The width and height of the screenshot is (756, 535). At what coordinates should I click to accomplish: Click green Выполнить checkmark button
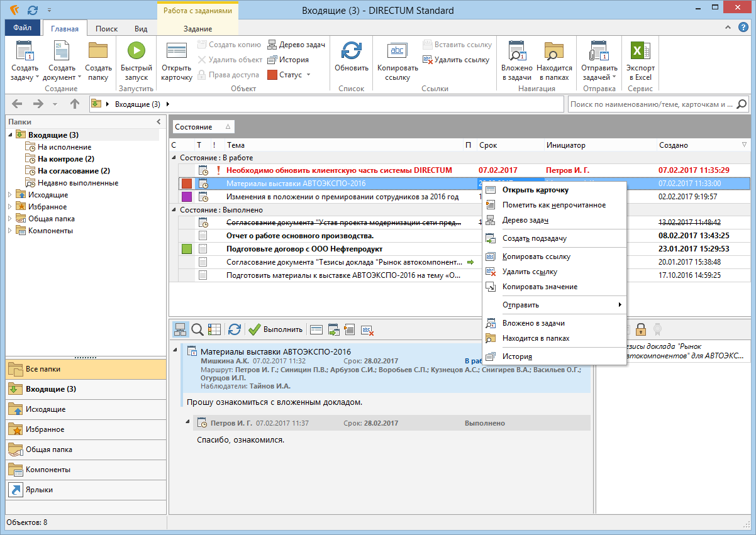point(255,329)
